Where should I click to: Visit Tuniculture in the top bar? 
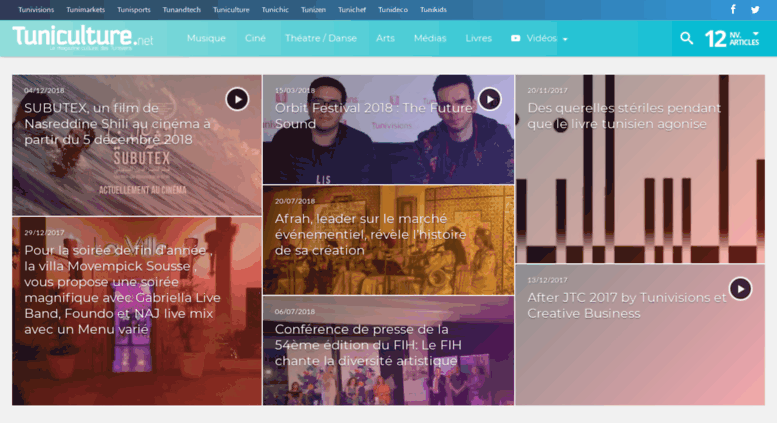click(x=231, y=9)
